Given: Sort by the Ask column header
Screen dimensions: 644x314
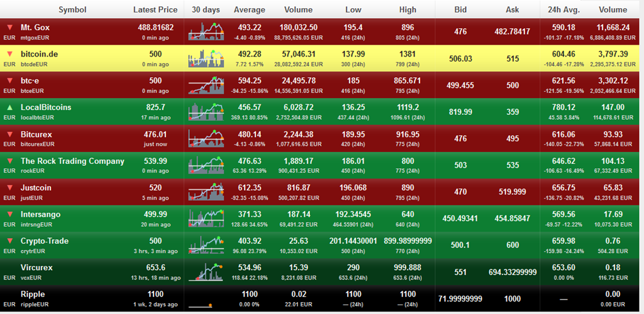Looking at the screenshot, I should click(x=512, y=9).
